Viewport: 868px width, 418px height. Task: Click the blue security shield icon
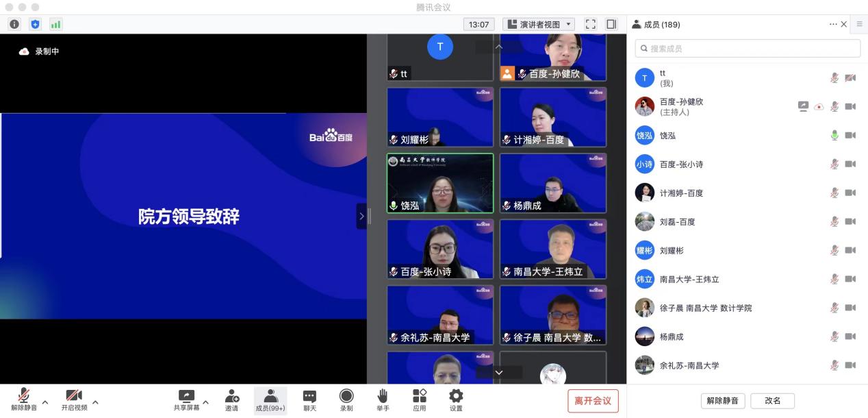click(35, 25)
